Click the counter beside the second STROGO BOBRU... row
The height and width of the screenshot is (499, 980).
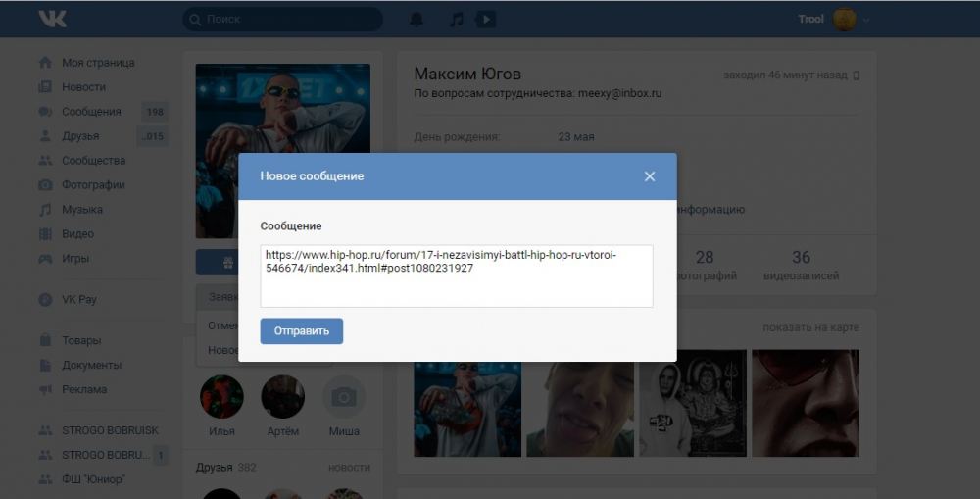pos(160,455)
